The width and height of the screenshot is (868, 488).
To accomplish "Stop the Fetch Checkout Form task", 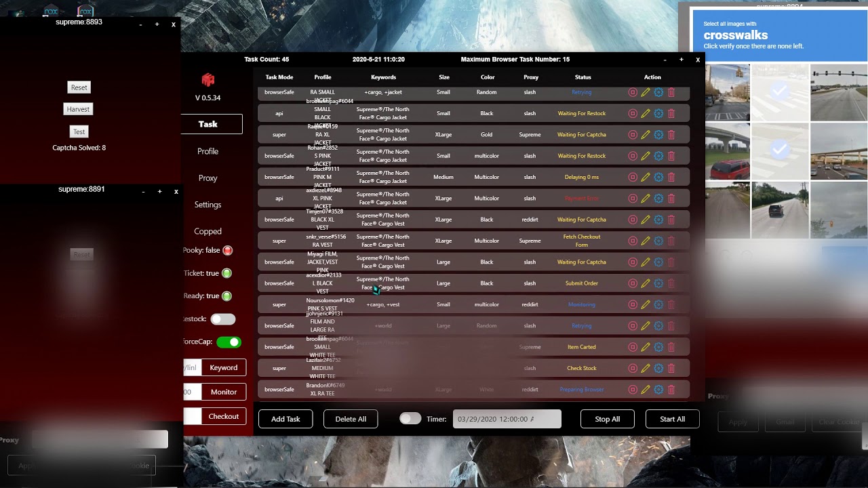I will click(633, 241).
